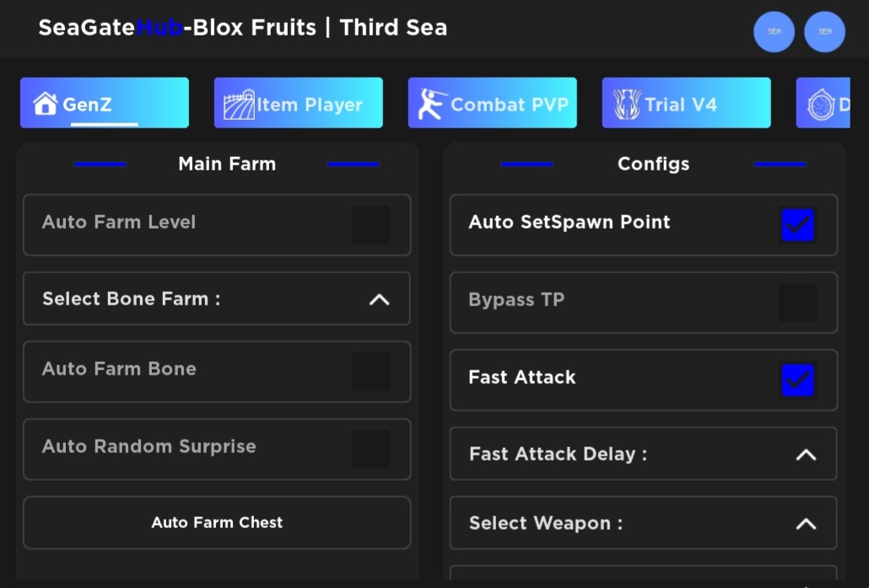869x588 pixels.
Task: Uncheck the Fast Attack checkbox
Action: [x=797, y=380]
